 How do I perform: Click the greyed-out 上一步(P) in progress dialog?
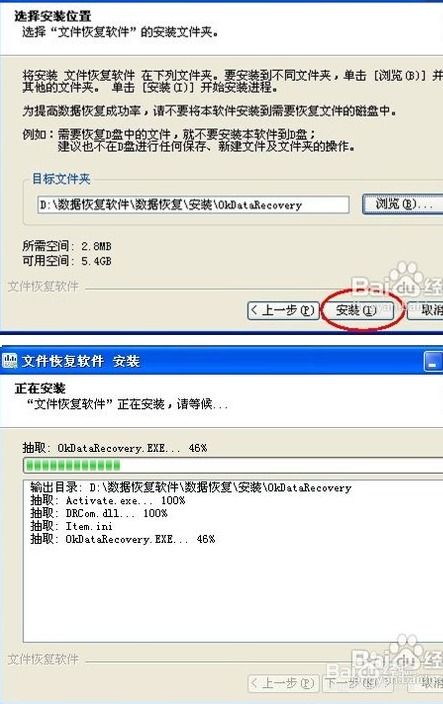point(283,683)
